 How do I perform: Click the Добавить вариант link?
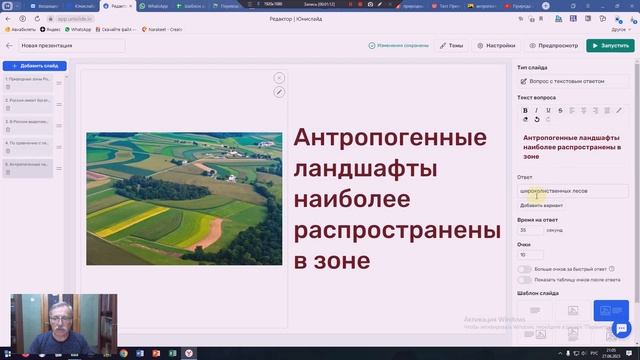click(x=541, y=205)
